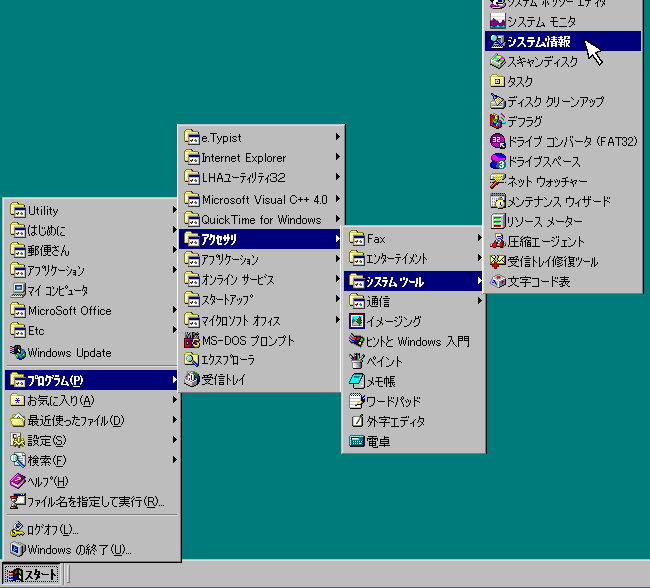This screenshot has width=650, height=588.
Task: Open the 最近使ったファイル(D) menu item
Action: tap(92, 420)
